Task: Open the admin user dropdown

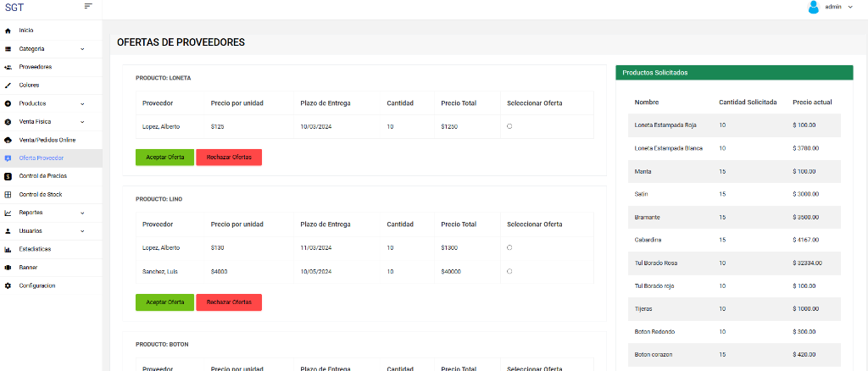Action: click(831, 7)
